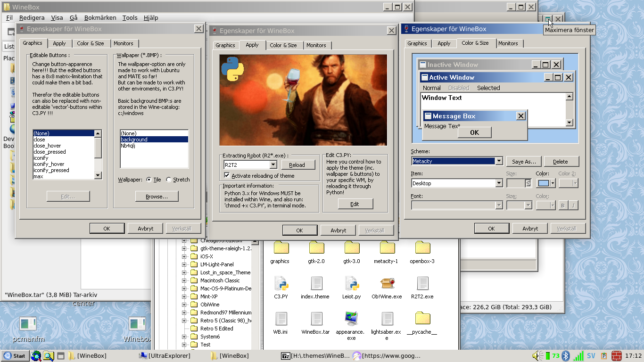This screenshot has height=362, width=644.
Task: Switch to Monitors tab in the Color & Size dialog
Action: point(508,43)
